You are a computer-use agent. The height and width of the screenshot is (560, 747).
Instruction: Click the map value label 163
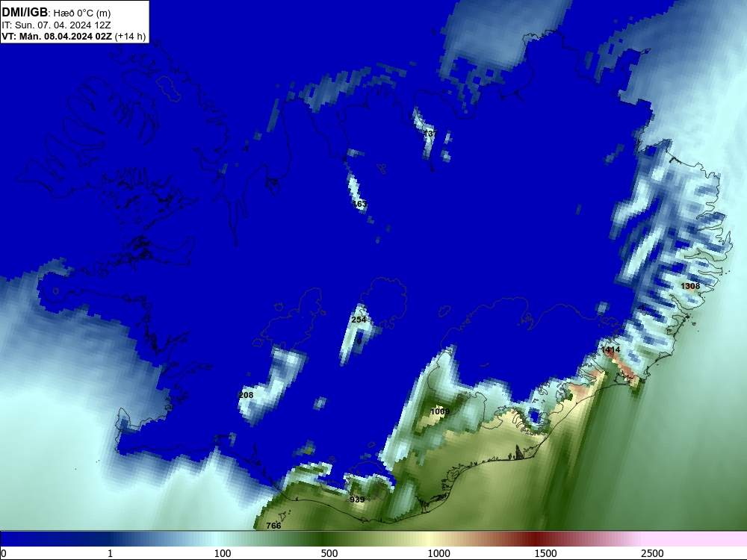359,204
